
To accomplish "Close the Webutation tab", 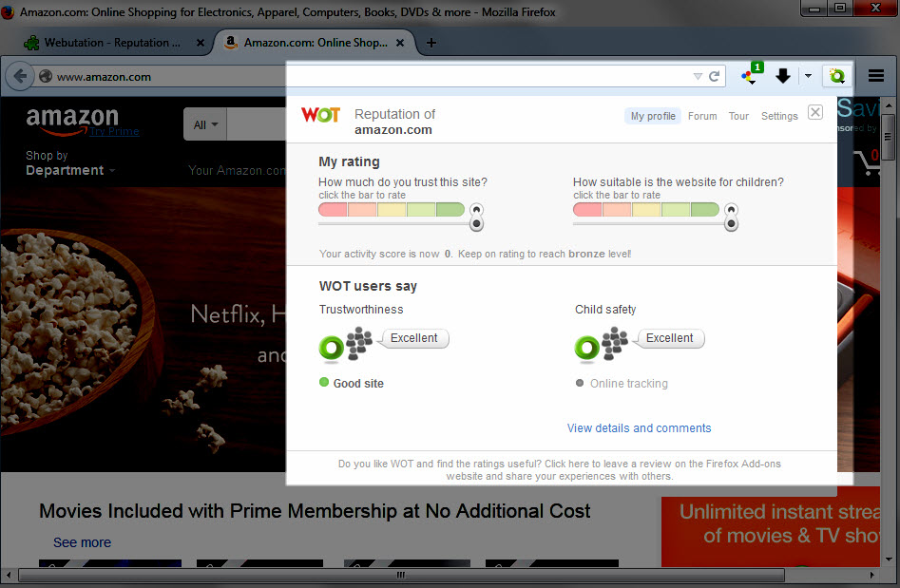I will coord(201,43).
